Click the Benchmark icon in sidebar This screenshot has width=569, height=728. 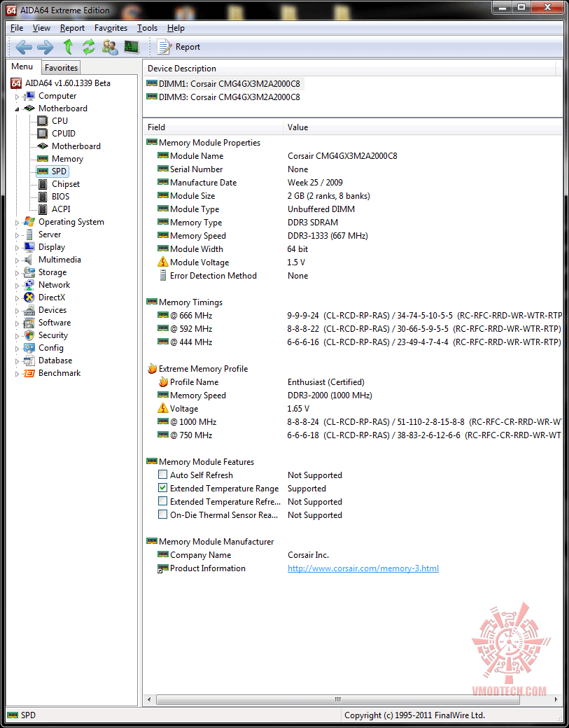point(29,373)
